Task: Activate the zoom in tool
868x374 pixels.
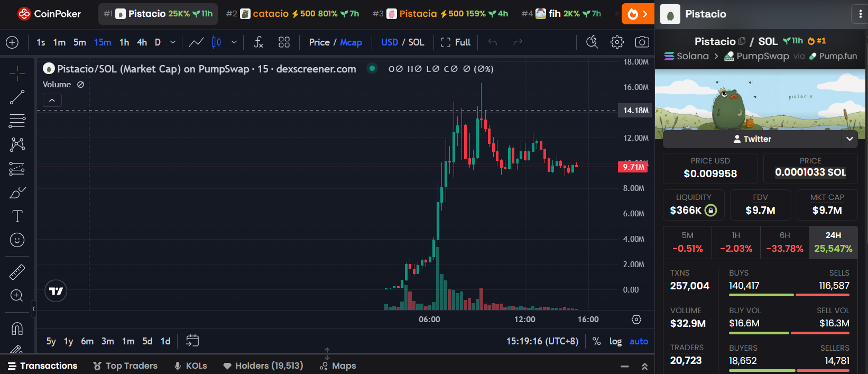Action: (x=17, y=296)
